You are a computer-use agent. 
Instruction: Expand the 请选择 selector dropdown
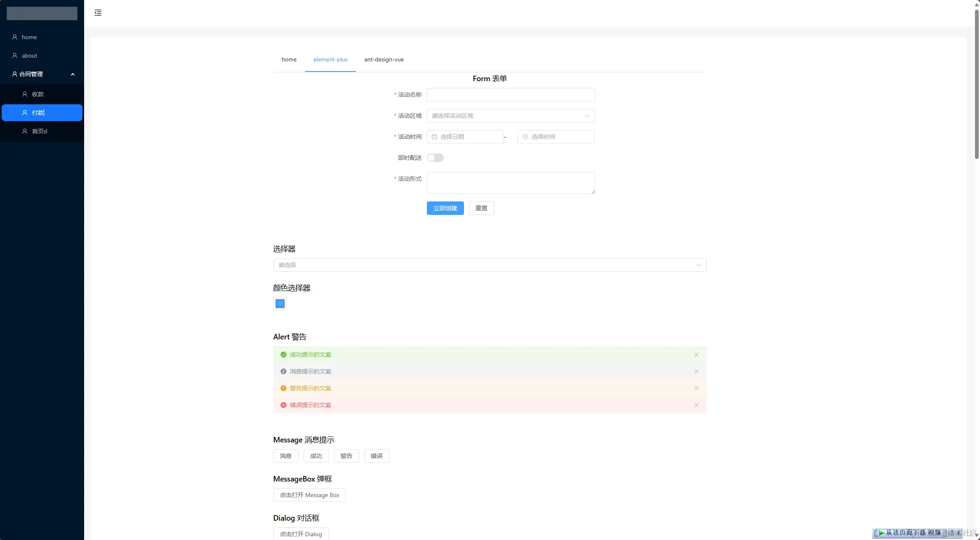(490, 265)
